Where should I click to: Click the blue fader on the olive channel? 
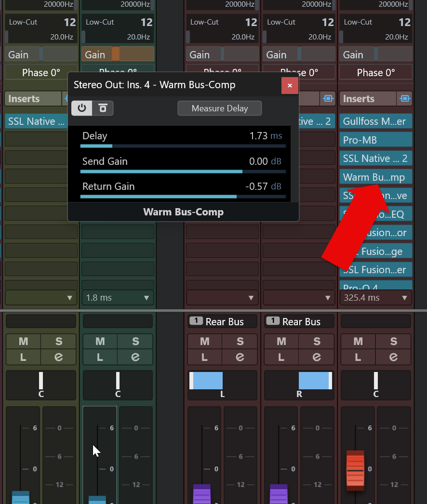pyautogui.click(x=21, y=498)
